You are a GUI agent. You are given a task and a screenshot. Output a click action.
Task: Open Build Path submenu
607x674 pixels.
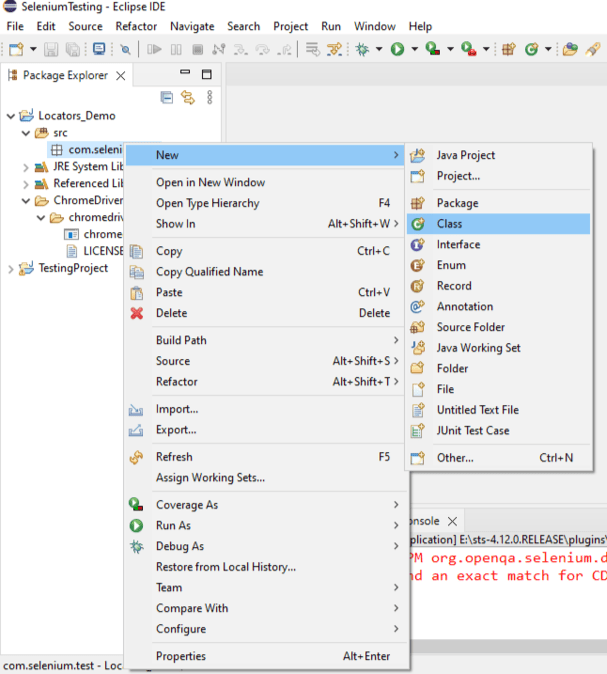pos(265,340)
